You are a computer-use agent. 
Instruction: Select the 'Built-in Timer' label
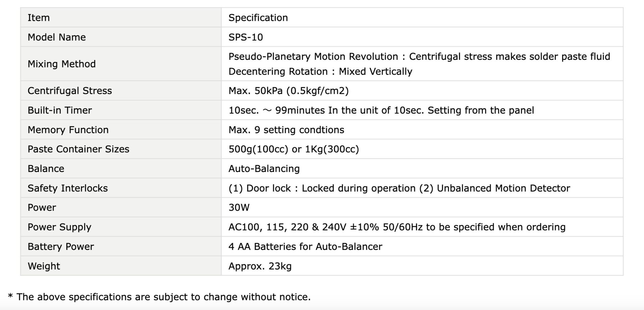[x=60, y=110]
